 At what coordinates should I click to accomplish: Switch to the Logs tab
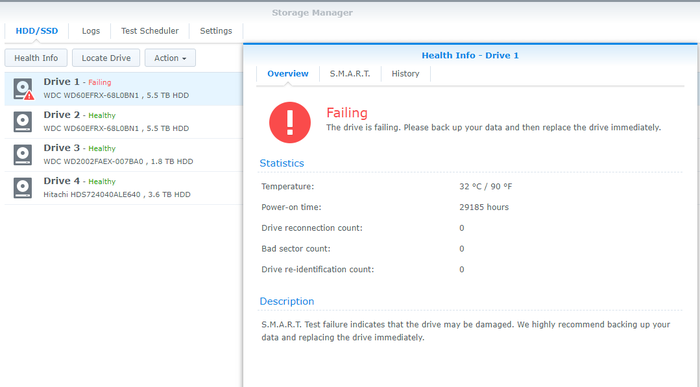click(91, 31)
